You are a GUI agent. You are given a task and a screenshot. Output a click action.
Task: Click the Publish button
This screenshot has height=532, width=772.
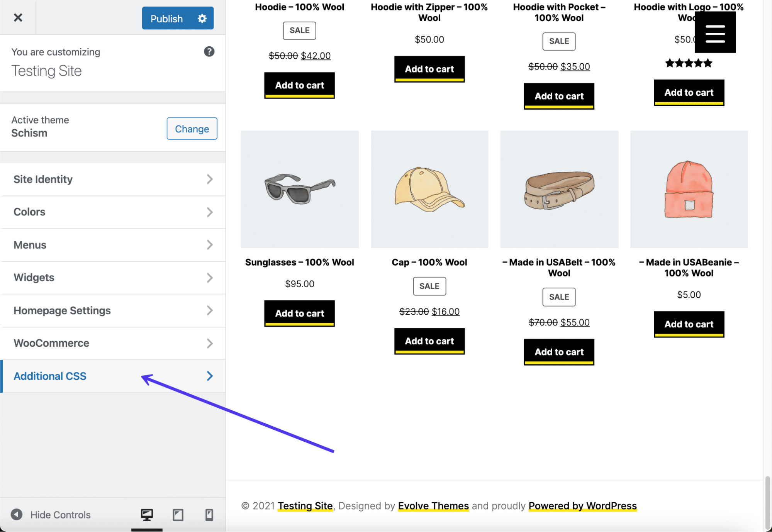point(166,17)
